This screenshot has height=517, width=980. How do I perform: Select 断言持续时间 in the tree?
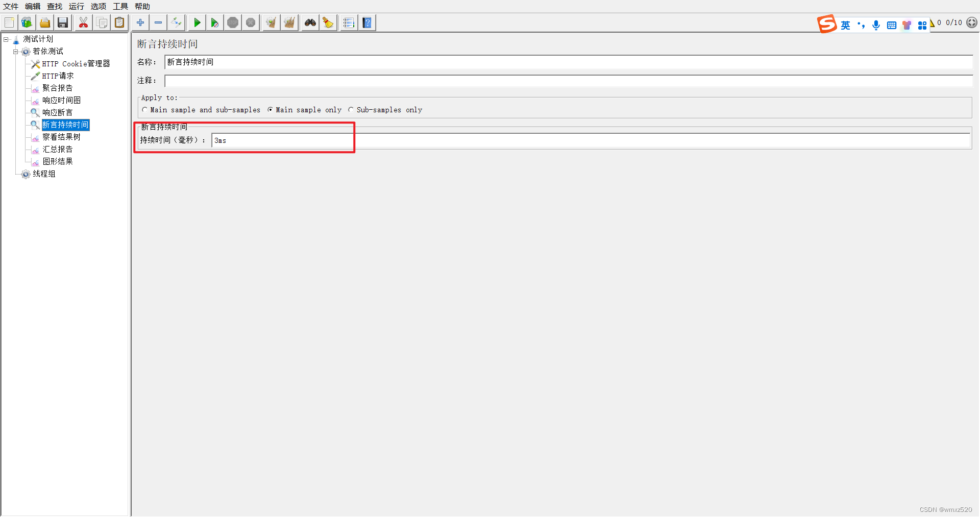click(65, 125)
